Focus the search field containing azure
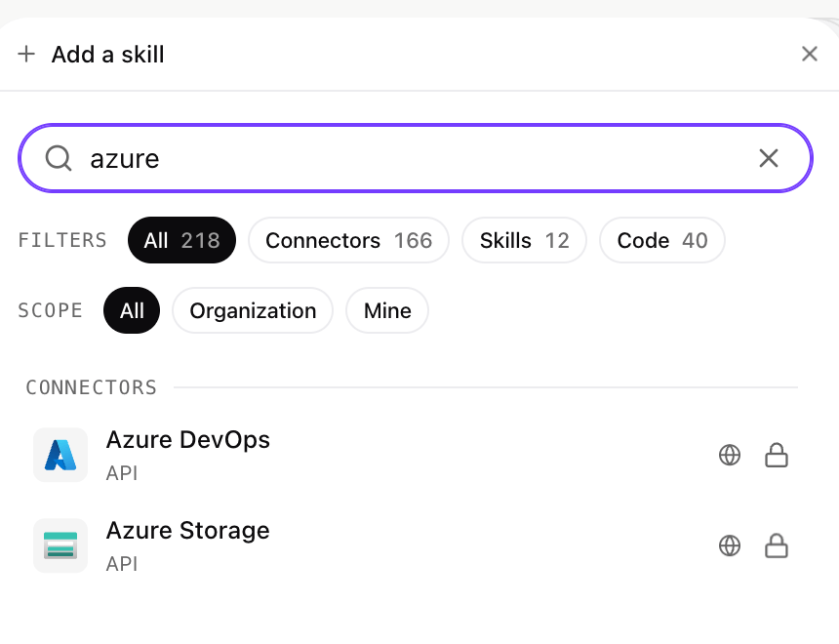839x644 pixels. pyautogui.click(x=416, y=158)
